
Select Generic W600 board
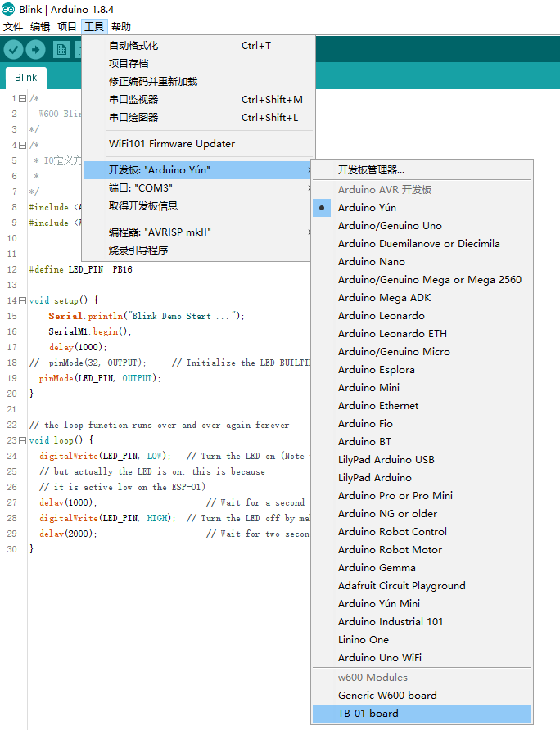tap(422, 696)
